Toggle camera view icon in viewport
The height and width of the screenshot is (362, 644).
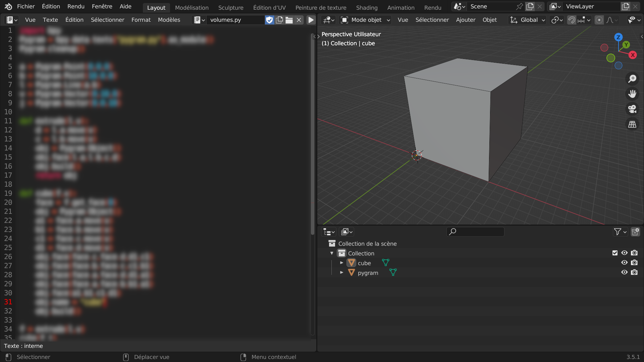click(x=632, y=109)
